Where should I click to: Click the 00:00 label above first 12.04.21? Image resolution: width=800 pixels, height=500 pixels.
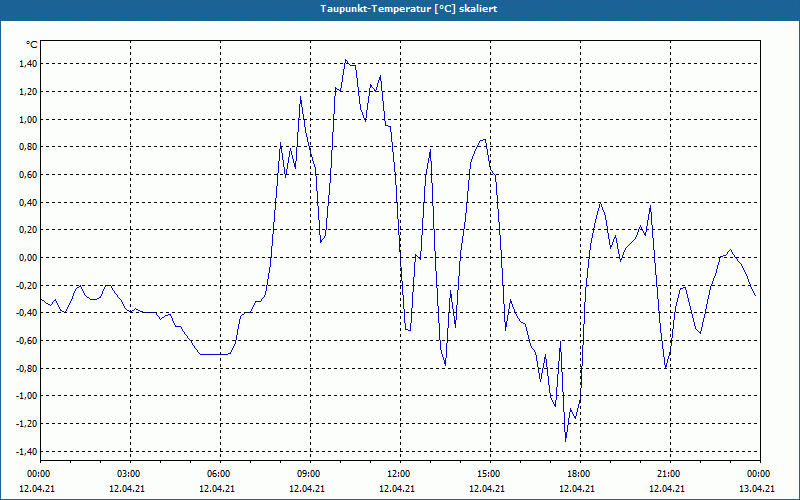pyautogui.click(x=40, y=474)
